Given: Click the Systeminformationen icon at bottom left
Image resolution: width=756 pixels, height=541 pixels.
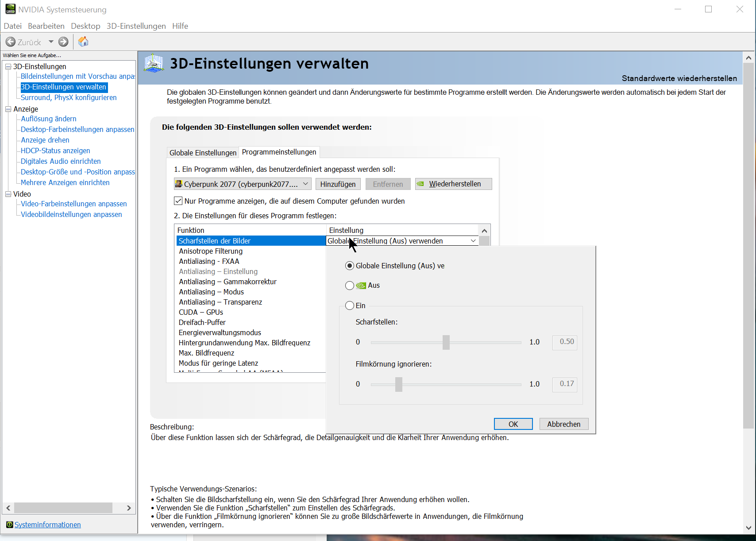Looking at the screenshot, I should (9, 525).
